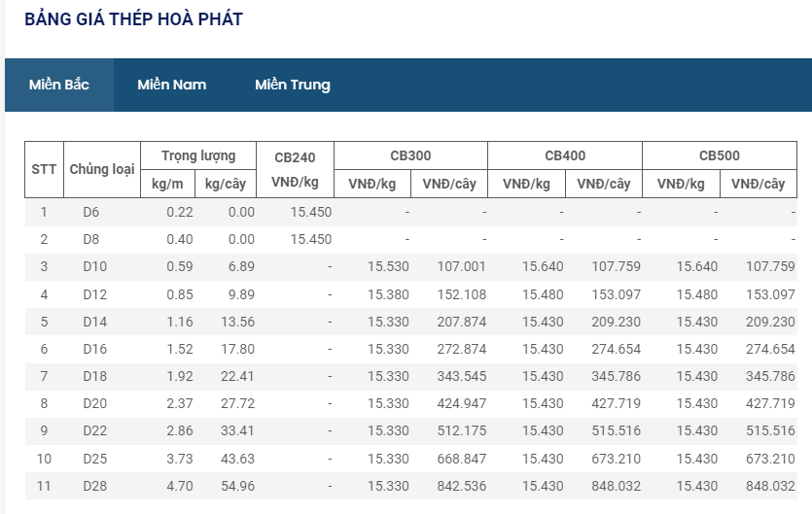Click the CB300 group header
Viewport: 812px width, 514px height.
point(410,155)
